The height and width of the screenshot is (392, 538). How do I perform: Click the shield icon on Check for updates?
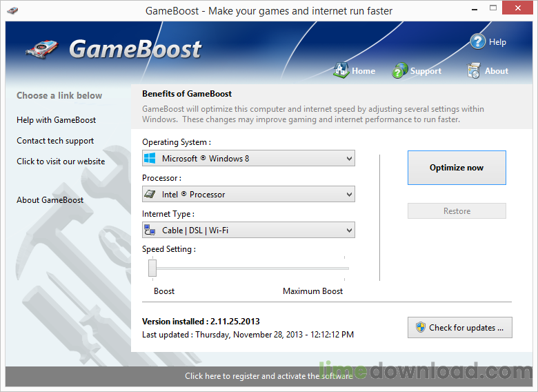[x=420, y=327]
